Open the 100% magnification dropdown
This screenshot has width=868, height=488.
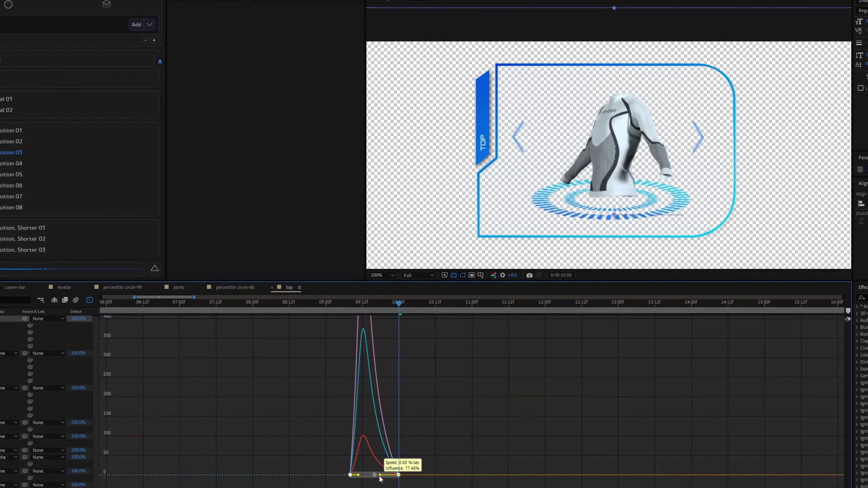pos(382,275)
